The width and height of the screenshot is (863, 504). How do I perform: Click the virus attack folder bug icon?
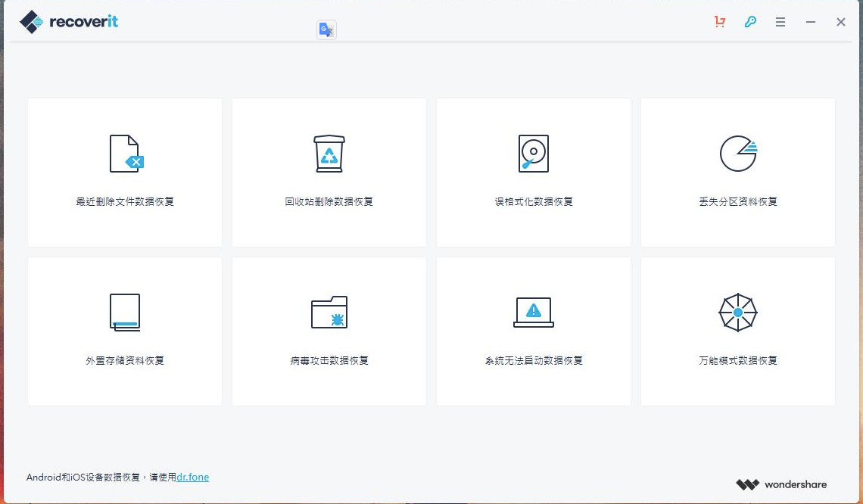tap(329, 312)
